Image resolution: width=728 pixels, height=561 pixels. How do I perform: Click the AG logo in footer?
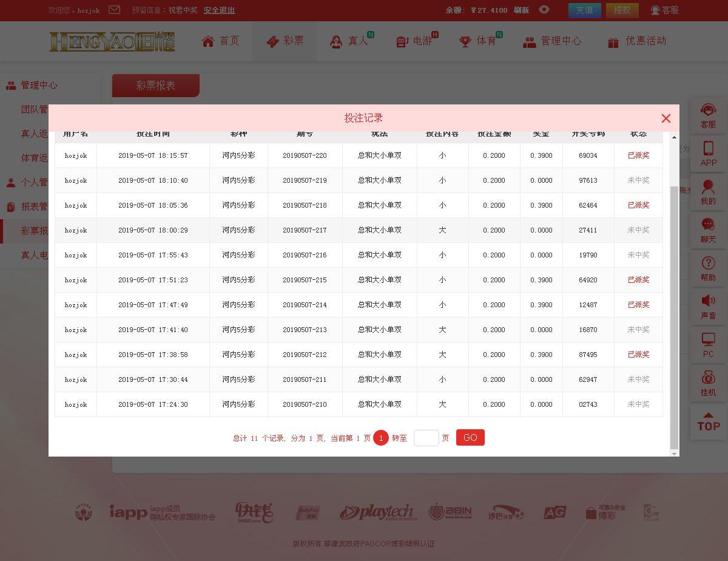(554, 512)
